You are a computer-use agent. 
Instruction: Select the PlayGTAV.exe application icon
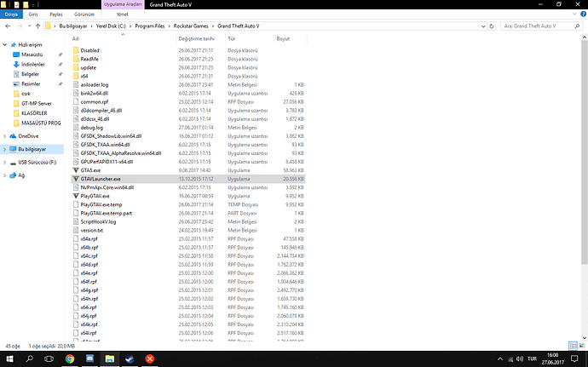click(x=76, y=196)
